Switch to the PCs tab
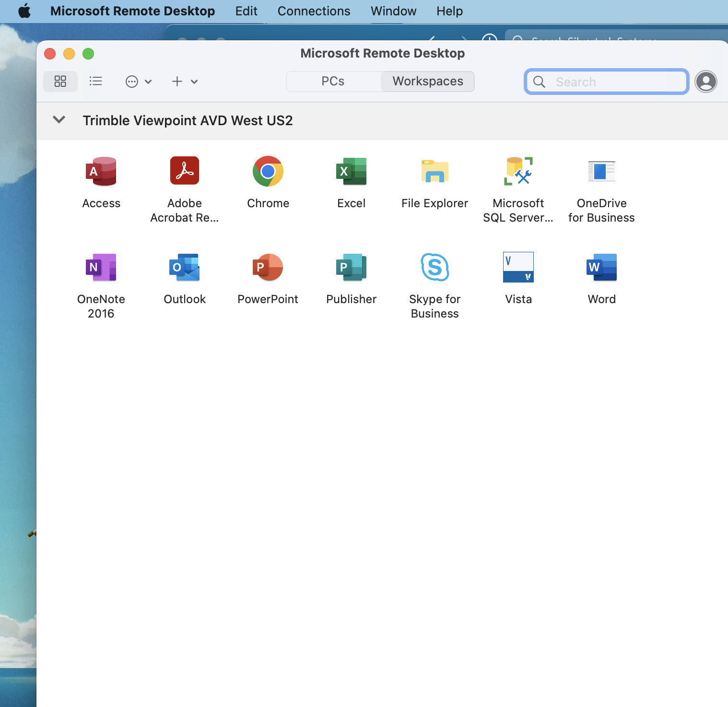The image size is (728, 707). (x=333, y=82)
